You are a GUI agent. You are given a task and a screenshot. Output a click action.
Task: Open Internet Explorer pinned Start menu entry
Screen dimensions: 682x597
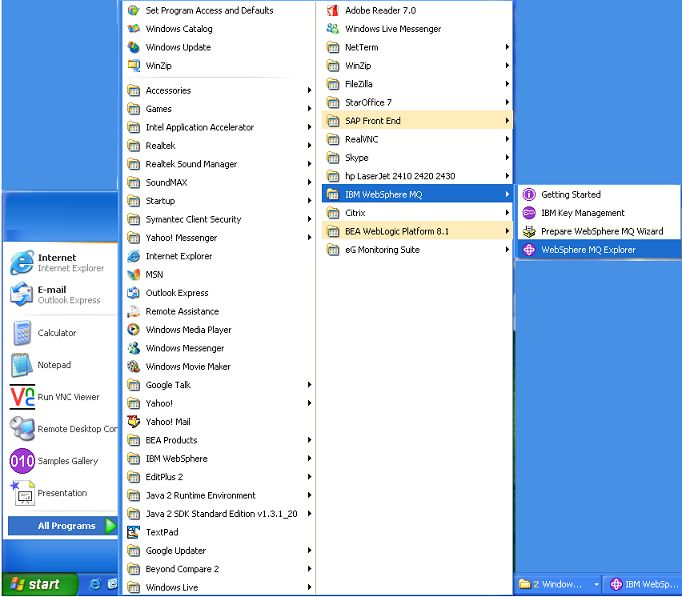[x=60, y=263]
